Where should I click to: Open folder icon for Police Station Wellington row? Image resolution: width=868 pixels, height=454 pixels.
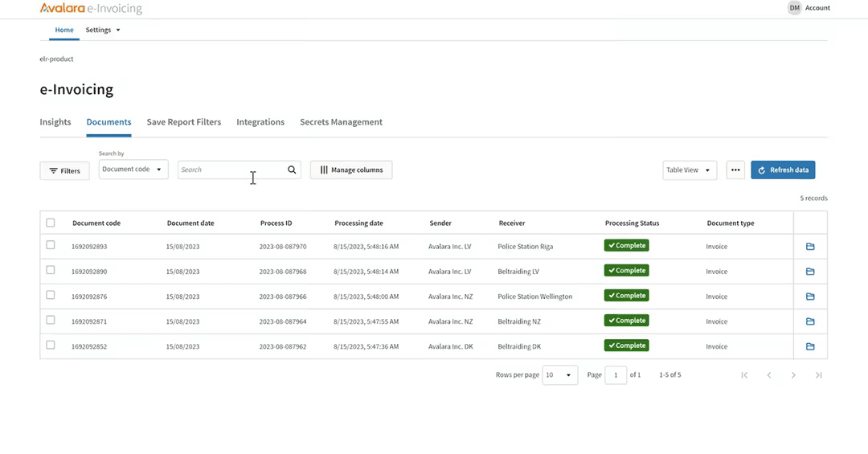click(810, 297)
